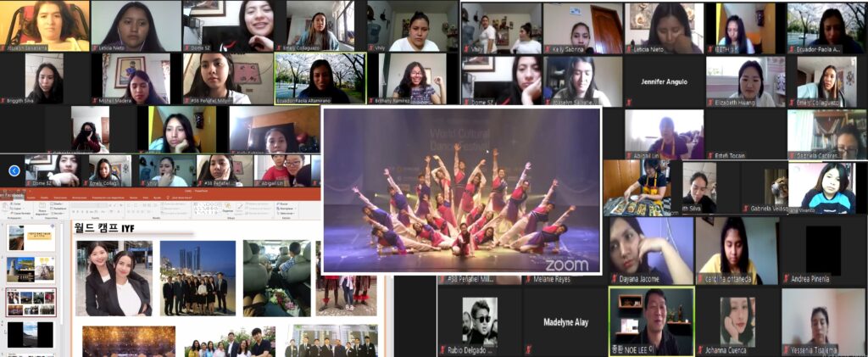
Task: Select Andrea Pinenla's black video tile
Action: pos(824,251)
